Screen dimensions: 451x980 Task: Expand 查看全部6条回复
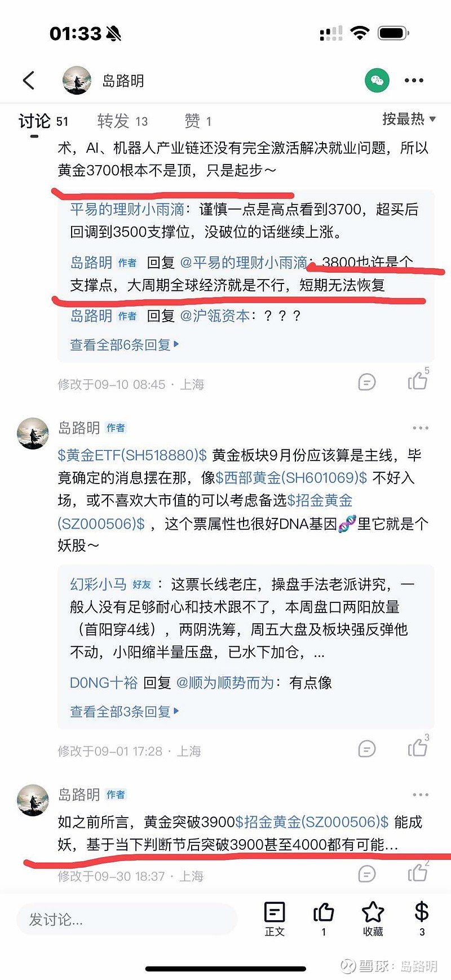point(125,344)
